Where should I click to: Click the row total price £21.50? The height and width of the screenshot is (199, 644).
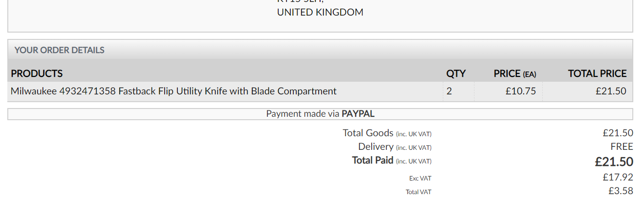(611, 91)
